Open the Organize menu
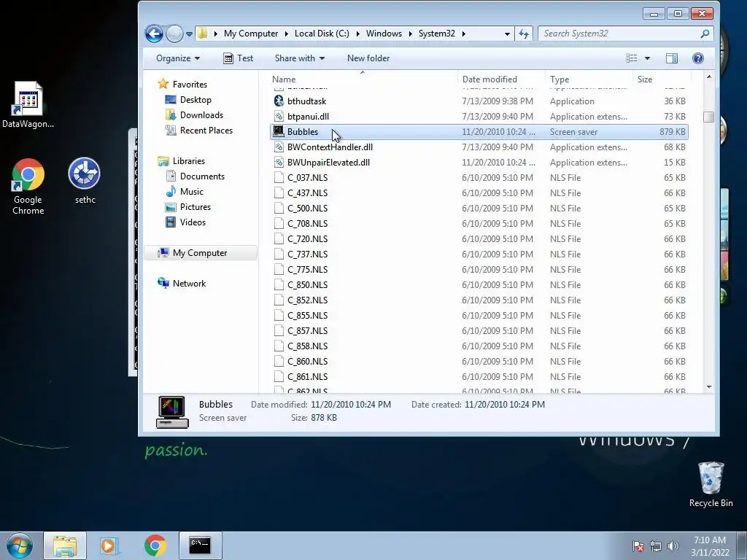 tap(178, 58)
